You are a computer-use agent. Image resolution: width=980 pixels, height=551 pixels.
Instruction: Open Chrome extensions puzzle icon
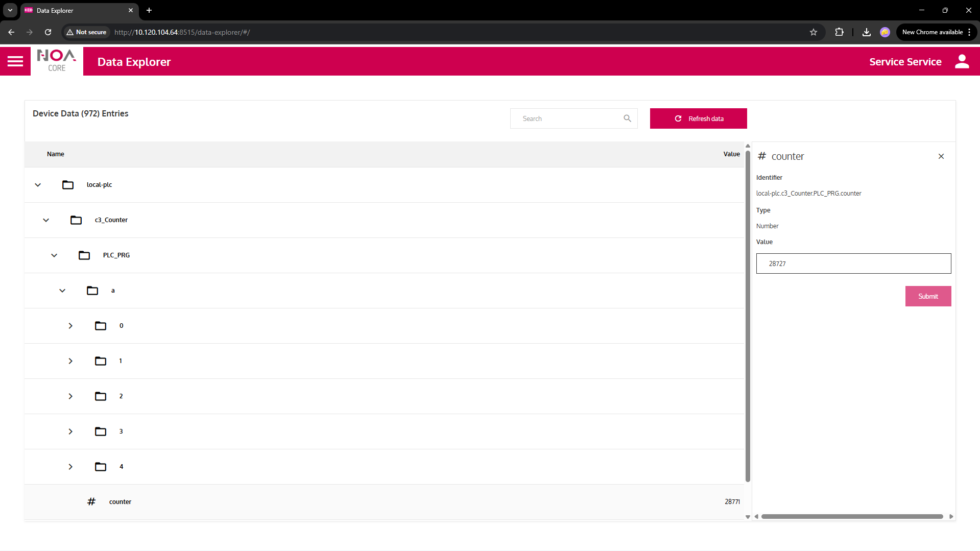839,32
